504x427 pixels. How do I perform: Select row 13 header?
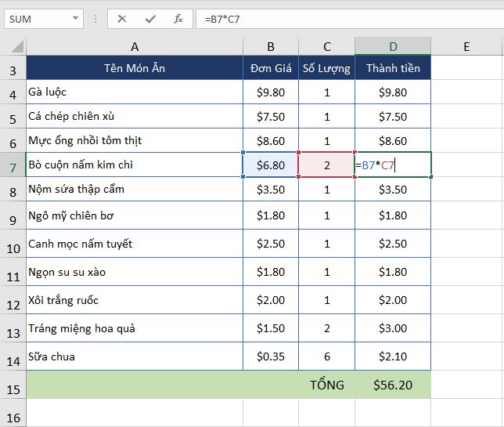pyautogui.click(x=13, y=328)
